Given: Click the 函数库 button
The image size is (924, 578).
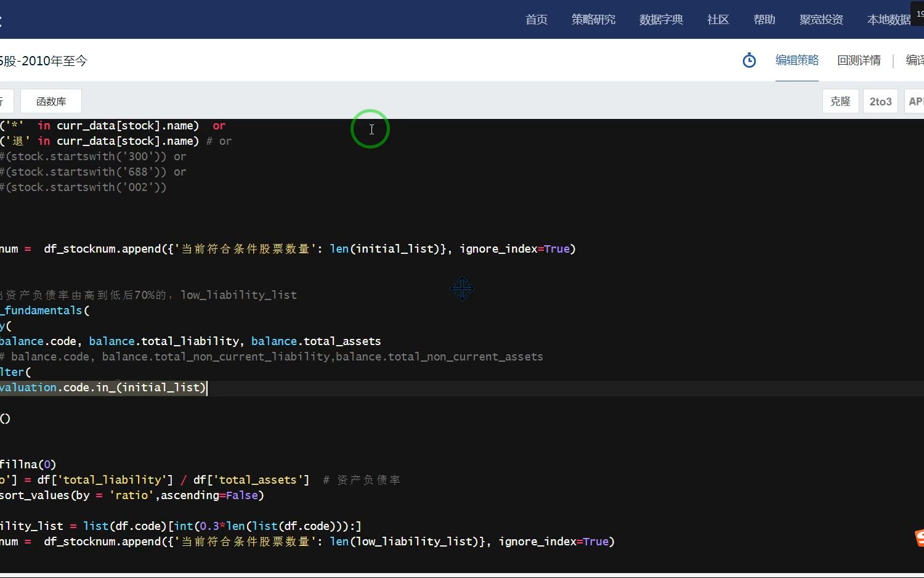Looking at the screenshot, I should (x=51, y=101).
